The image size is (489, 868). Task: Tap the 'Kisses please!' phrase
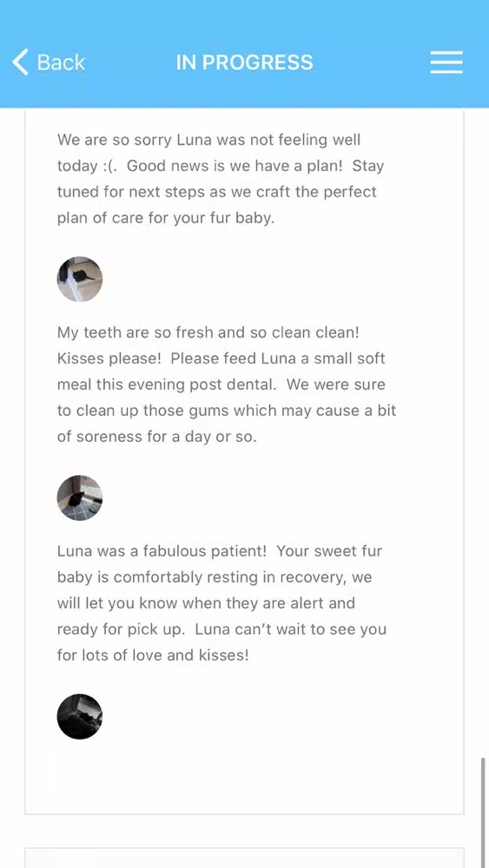click(x=109, y=358)
